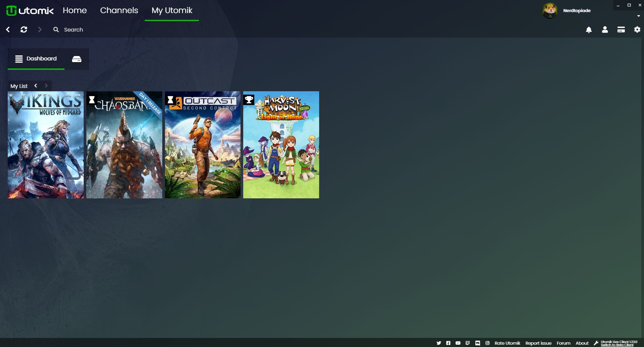Select the My Utomik tab
The width and height of the screenshot is (644, 347).
pos(172,11)
